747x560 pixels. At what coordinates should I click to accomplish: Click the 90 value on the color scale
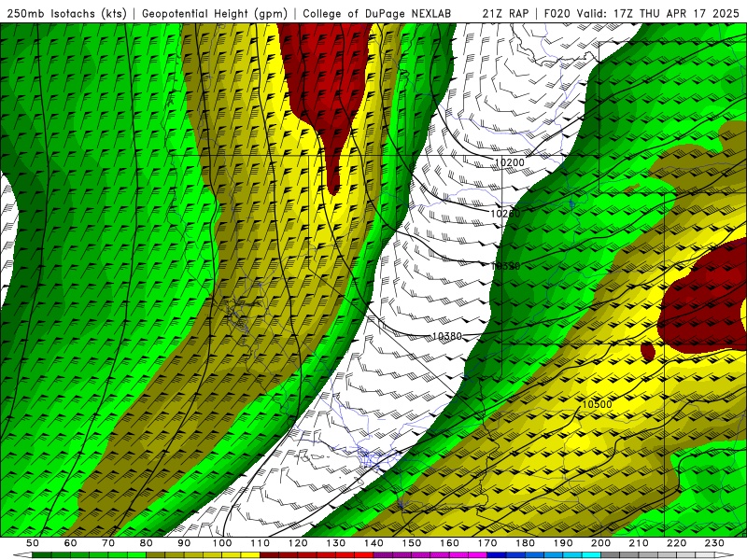click(x=184, y=543)
